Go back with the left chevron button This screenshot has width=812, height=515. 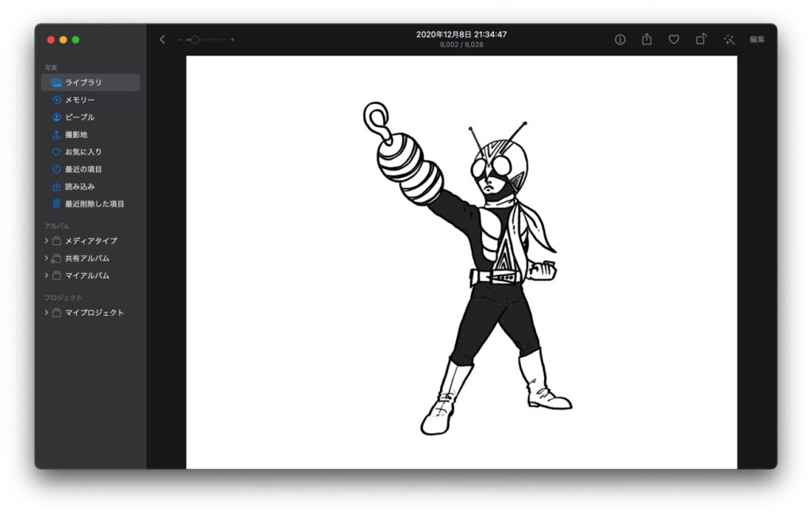point(162,40)
